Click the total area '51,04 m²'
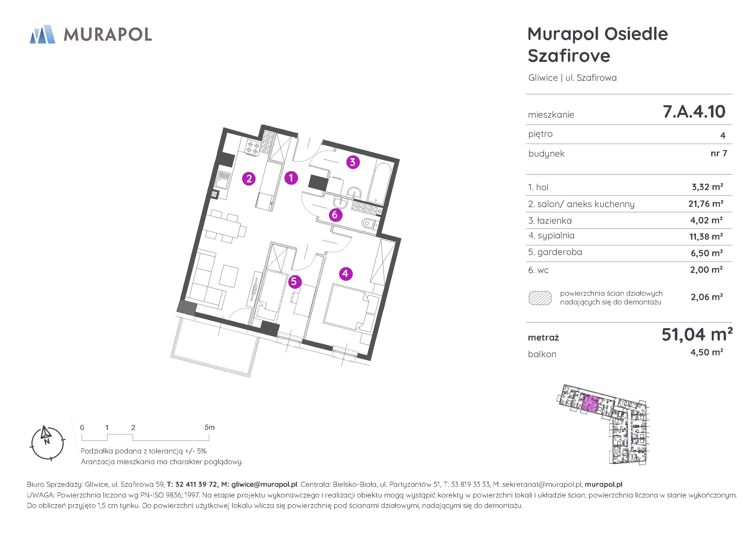 [x=697, y=334]
